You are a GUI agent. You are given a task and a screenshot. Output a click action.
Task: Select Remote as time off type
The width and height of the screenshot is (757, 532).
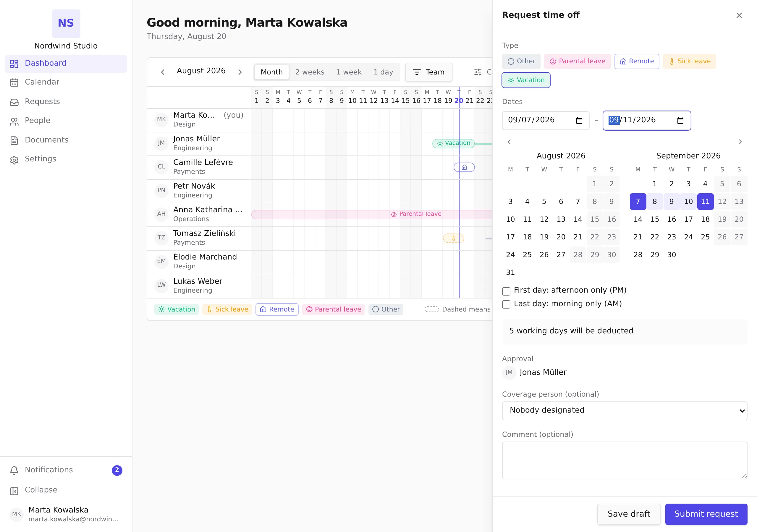(x=637, y=61)
